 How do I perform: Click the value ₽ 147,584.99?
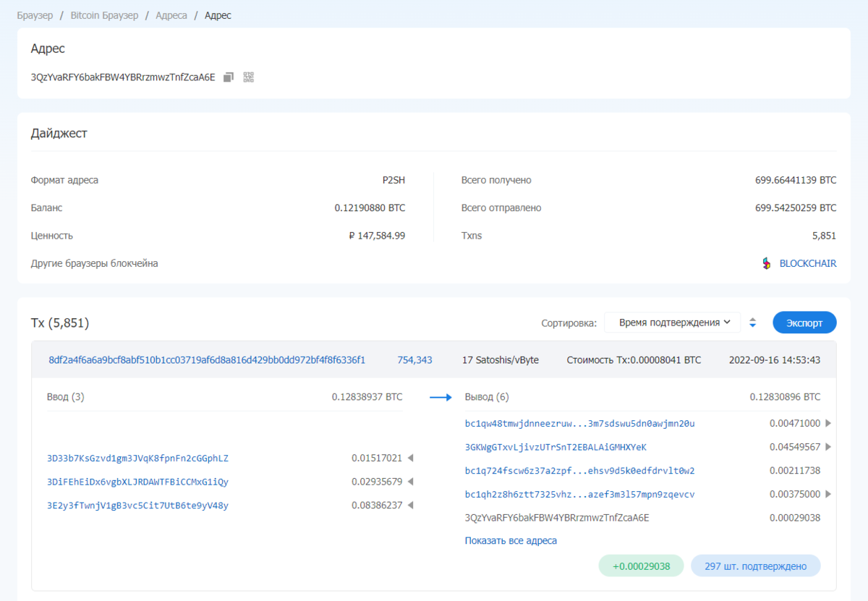click(x=377, y=236)
